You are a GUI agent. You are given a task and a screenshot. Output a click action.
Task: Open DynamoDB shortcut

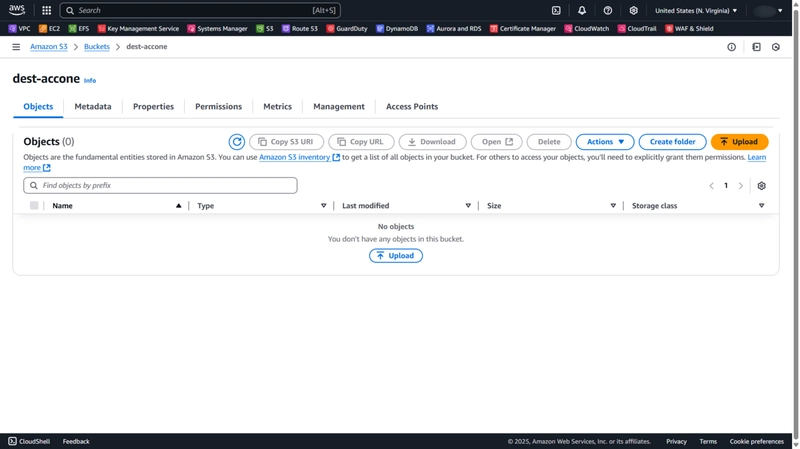pos(397,29)
